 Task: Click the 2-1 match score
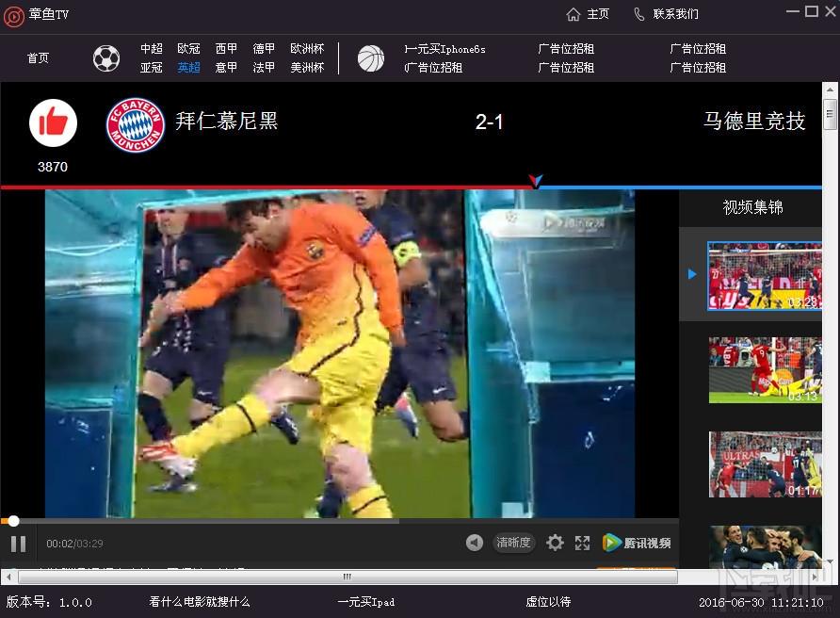click(x=489, y=122)
